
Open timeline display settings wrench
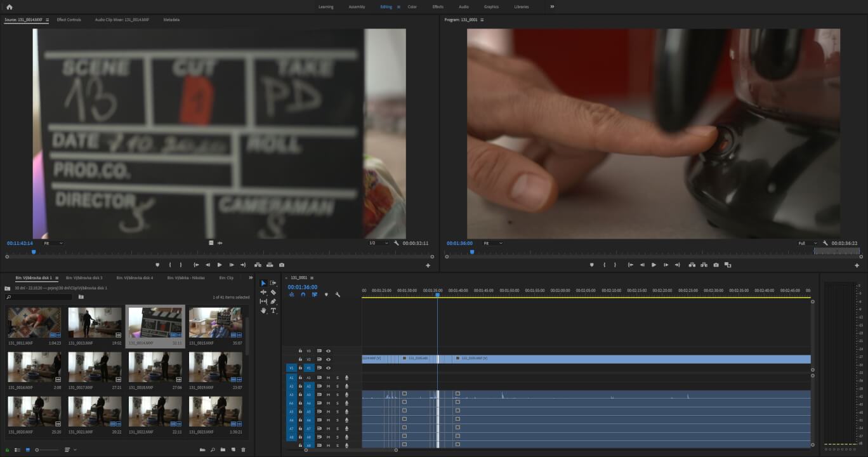338,295
